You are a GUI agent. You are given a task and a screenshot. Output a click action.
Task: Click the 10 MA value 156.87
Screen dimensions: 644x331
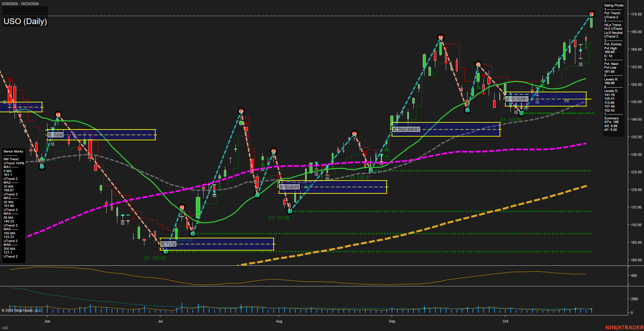(x=9, y=190)
